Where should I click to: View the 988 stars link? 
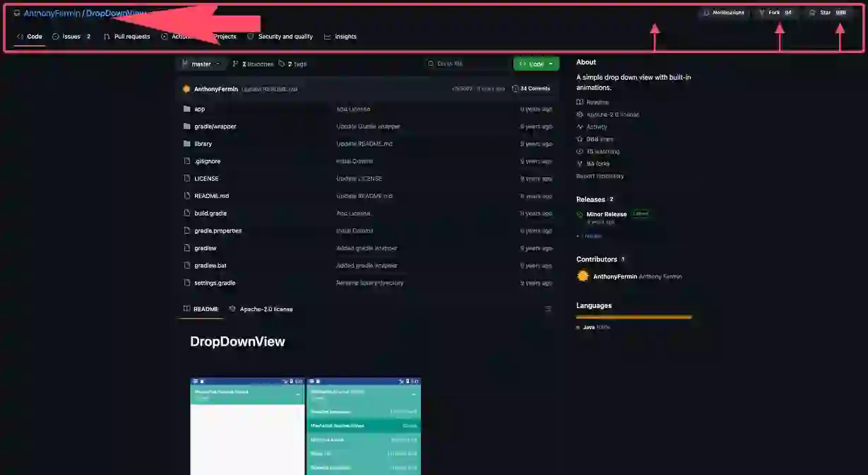[595, 139]
